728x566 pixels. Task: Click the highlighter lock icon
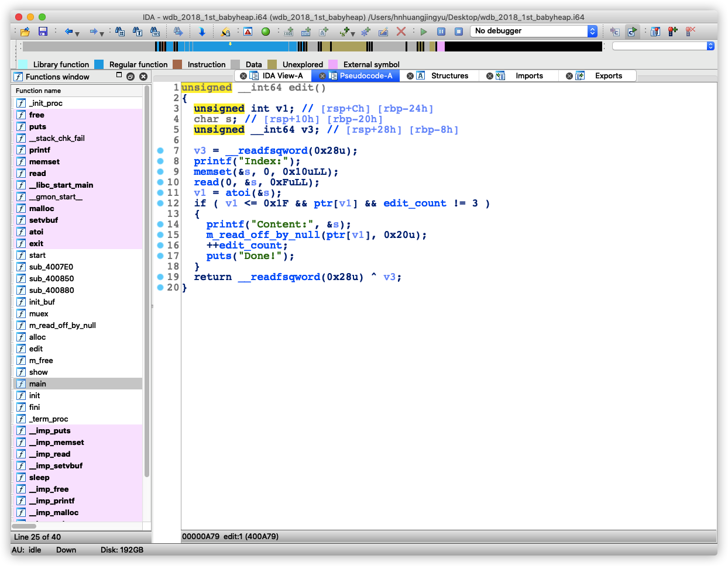[x=225, y=32]
